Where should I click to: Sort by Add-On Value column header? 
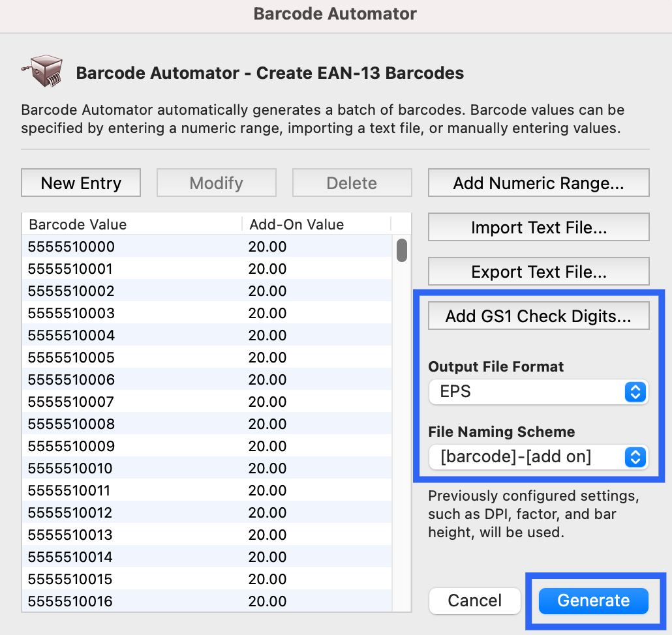click(x=316, y=224)
